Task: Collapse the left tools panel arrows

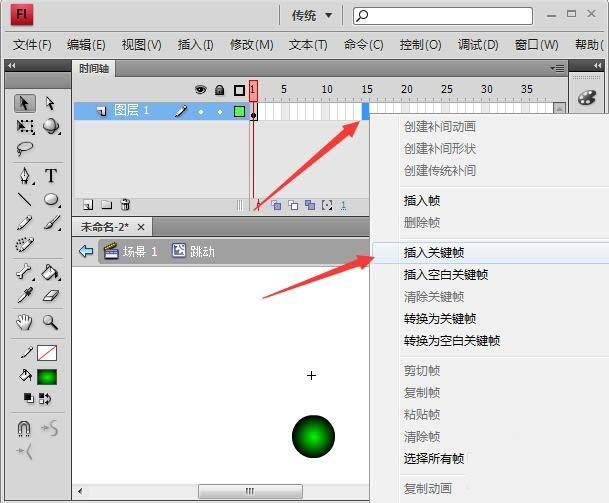Action: point(12,65)
